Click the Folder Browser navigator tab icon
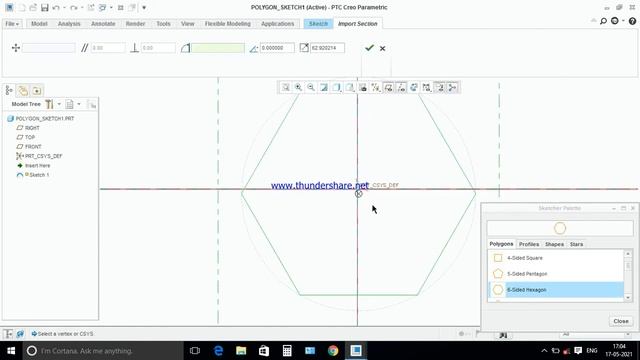Viewport: 640px width, 360px height. click(x=23, y=90)
